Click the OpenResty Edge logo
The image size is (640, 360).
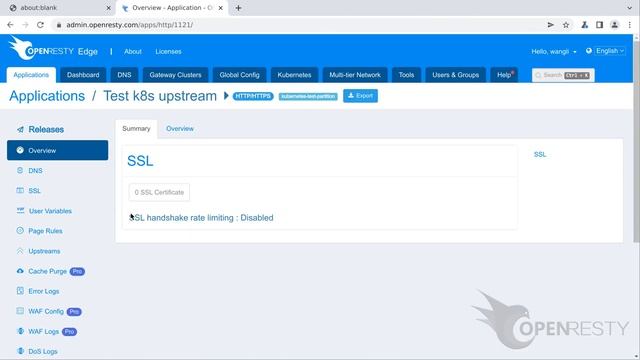(x=53, y=49)
